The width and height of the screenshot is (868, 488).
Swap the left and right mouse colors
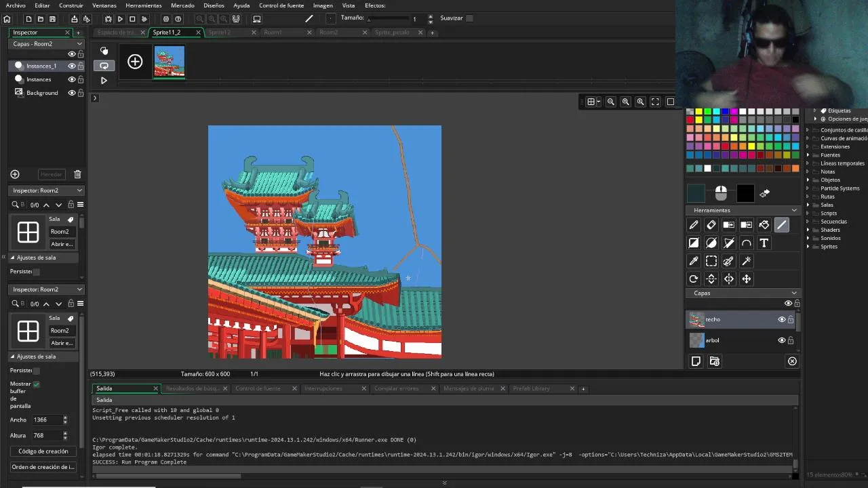(x=764, y=194)
